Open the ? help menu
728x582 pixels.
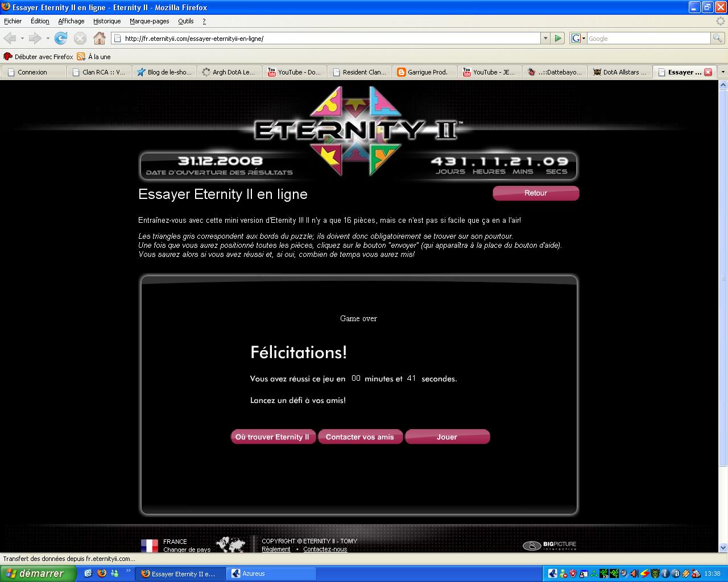pyautogui.click(x=204, y=21)
